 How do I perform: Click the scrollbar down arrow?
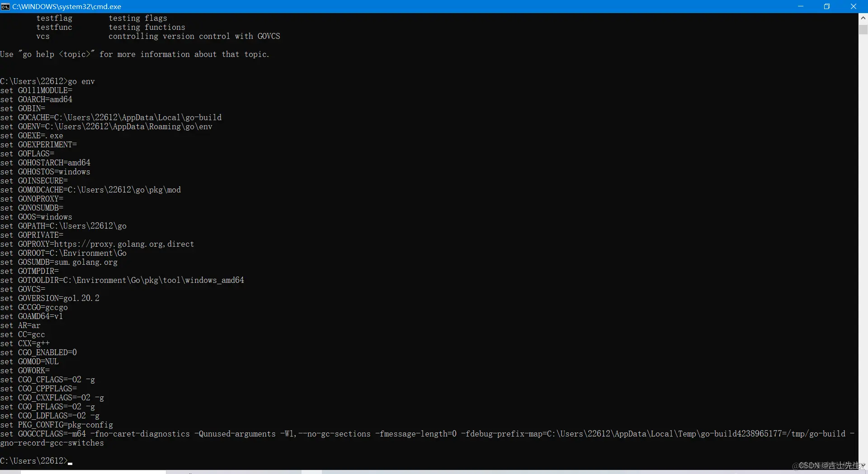click(863, 465)
